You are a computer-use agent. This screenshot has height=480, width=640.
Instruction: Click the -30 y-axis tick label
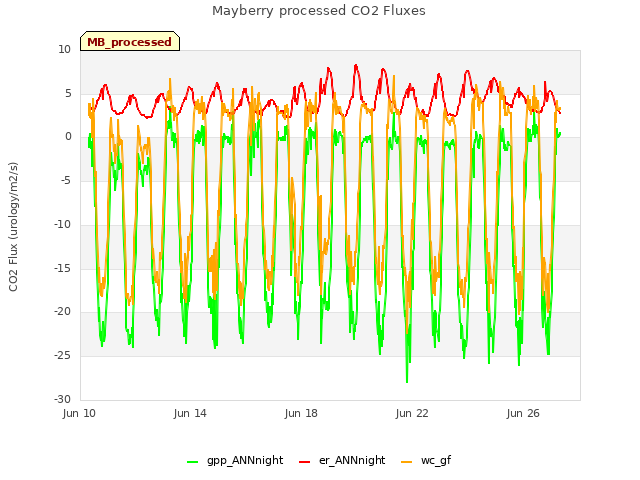point(63,399)
